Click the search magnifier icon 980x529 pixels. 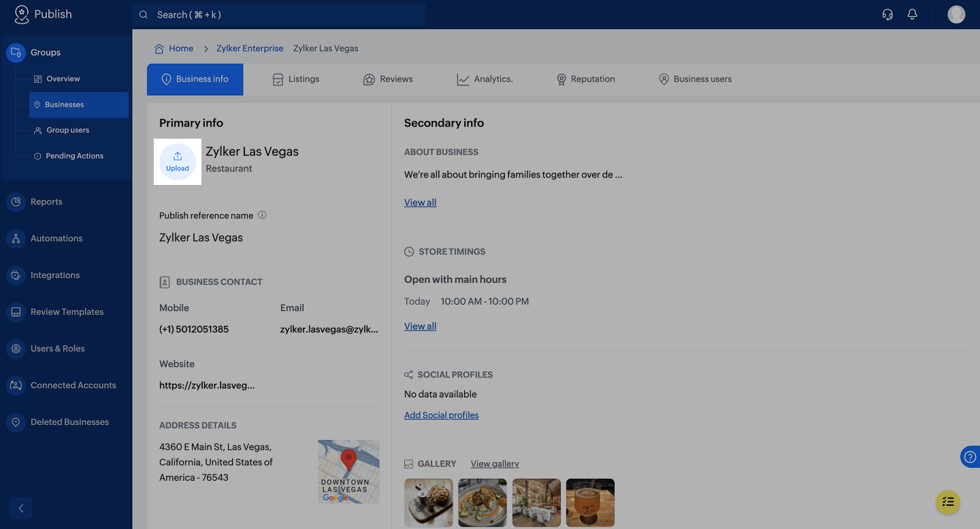144,14
